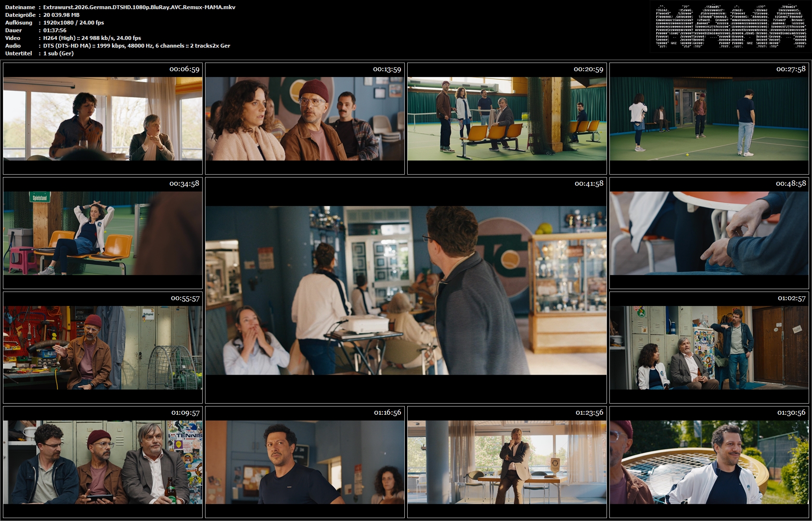The width and height of the screenshot is (812, 521).
Task: Open the thumbnail stamped 01:09:57
Action: (103, 462)
